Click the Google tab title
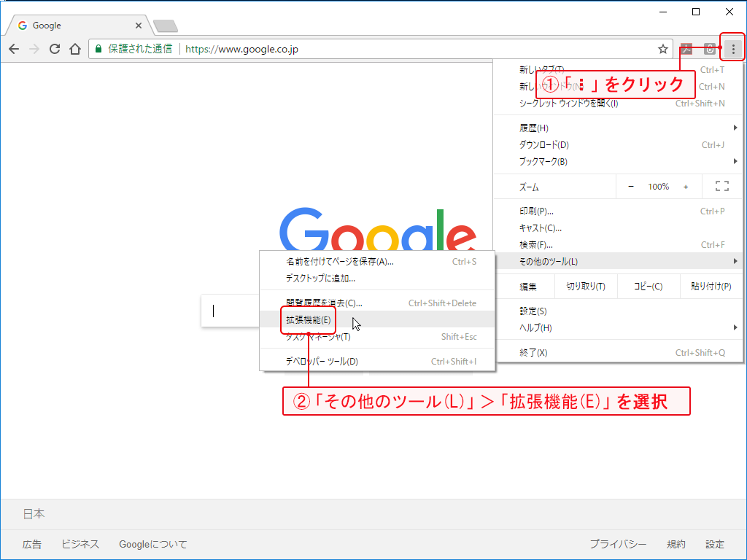 point(47,26)
